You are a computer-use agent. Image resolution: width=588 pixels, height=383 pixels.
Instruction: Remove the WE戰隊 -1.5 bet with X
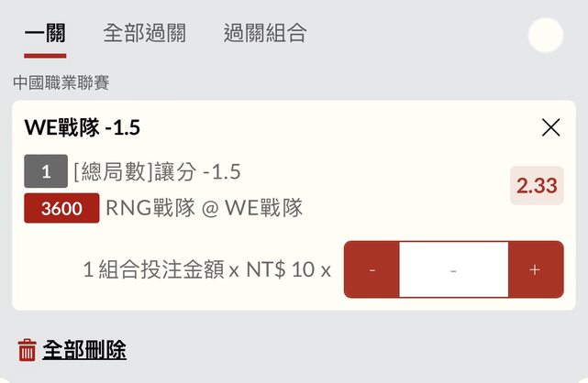click(550, 127)
